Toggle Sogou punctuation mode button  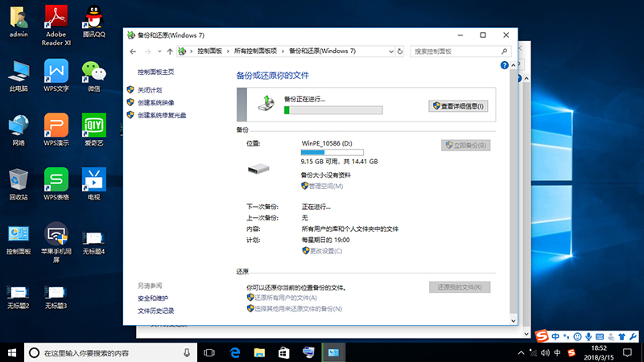567,336
